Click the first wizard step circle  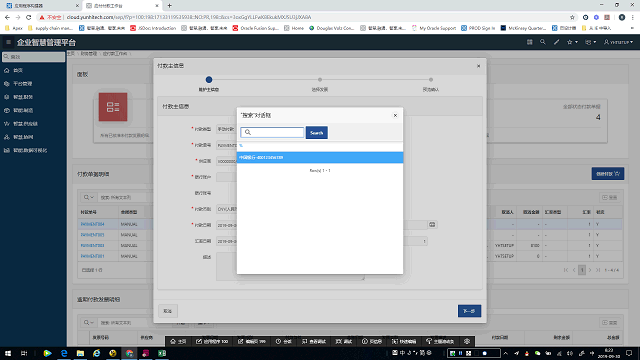(209, 80)
